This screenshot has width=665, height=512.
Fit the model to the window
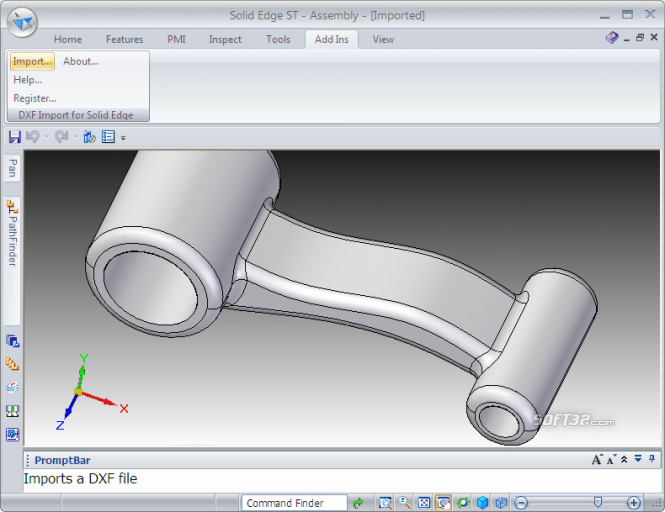coord(424,503)
